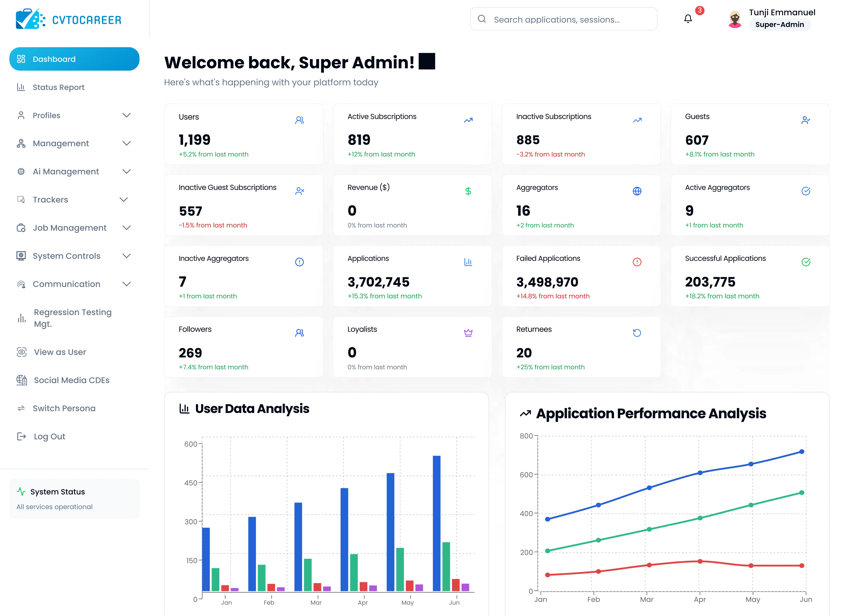Click the Super-Admin role badge
Viewport: 844px width, 616px height.
779,25
